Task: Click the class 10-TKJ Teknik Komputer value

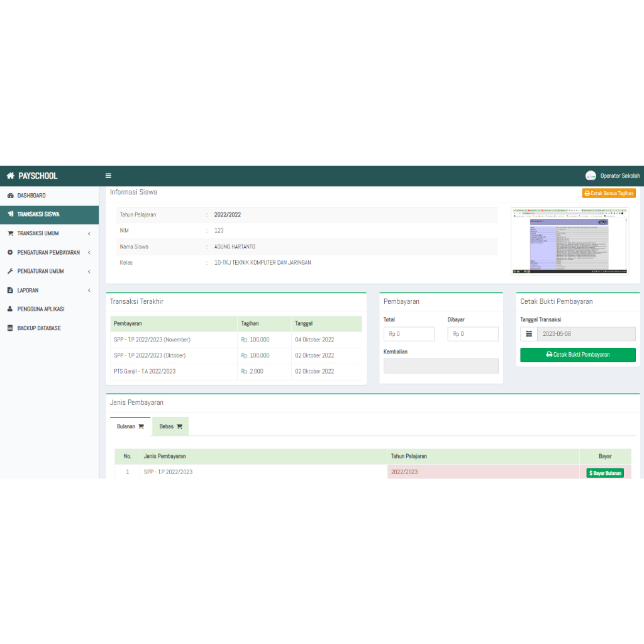Action: coord(262,262)
